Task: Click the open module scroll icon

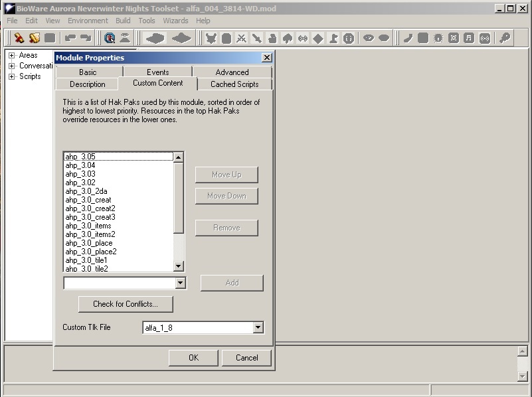Action: tap(35, 38)
